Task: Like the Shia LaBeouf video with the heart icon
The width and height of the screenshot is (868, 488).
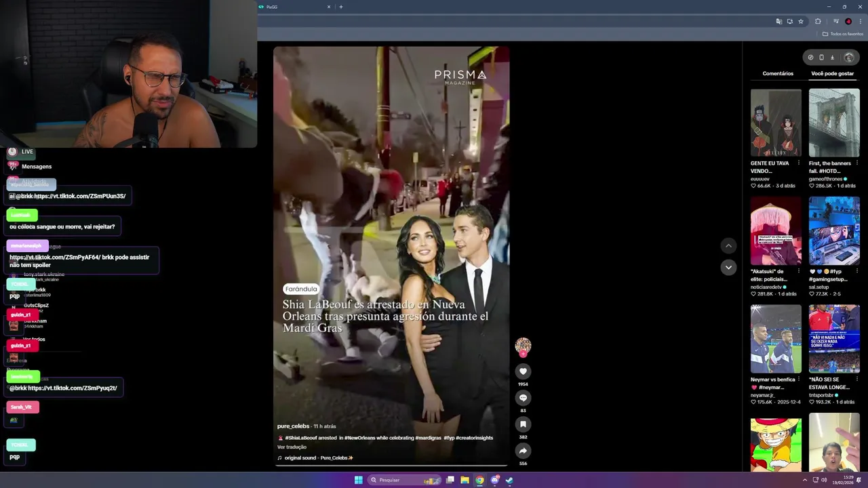Action: (523, 371)
